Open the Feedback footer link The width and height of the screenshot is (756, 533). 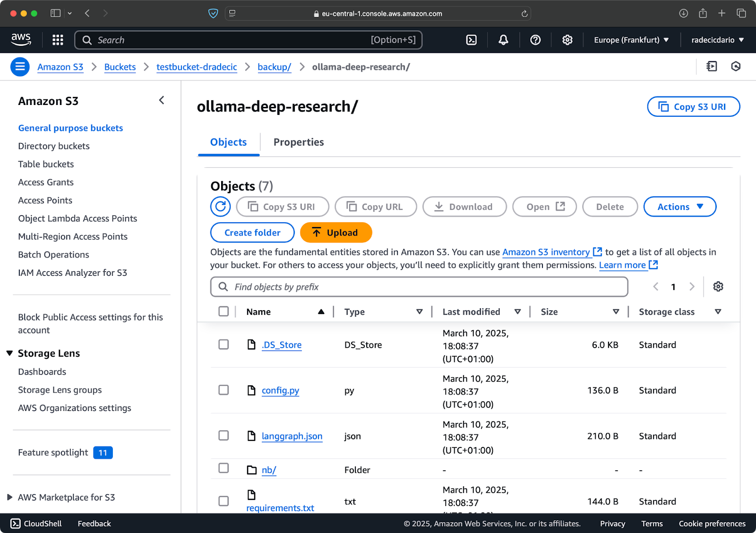pyautogui.click(x=94, y=524)
